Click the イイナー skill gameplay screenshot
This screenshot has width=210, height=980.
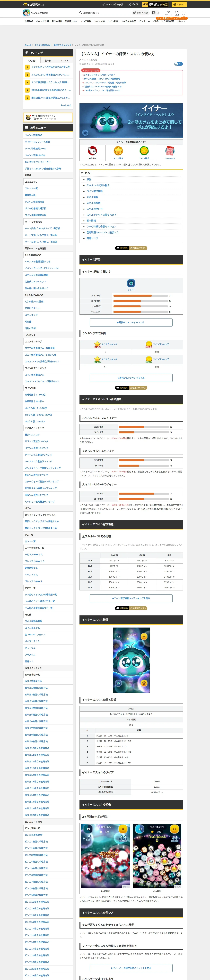pyautogui.click(x=131, y=660)
